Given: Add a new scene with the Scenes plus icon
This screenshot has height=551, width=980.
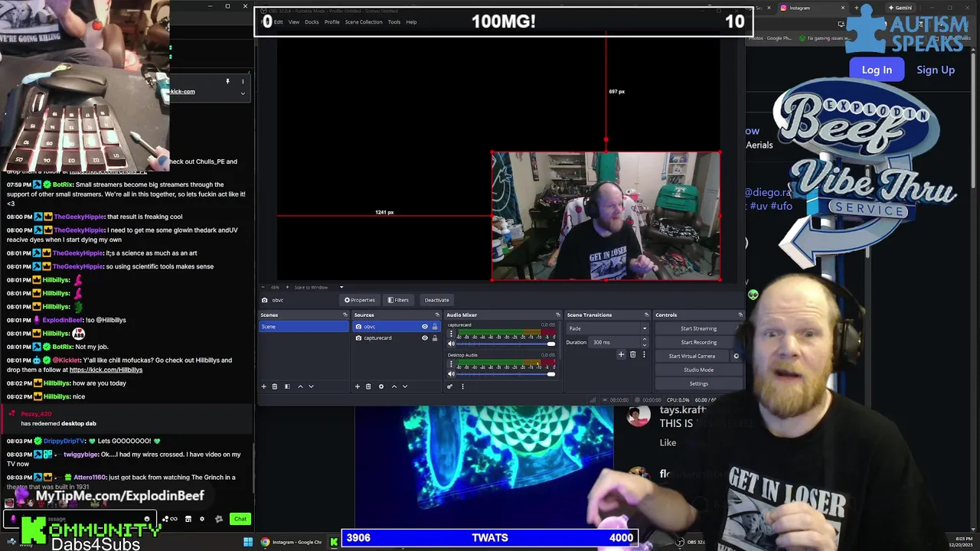Looking at the screenshot, I should click(x=264, y=386).
